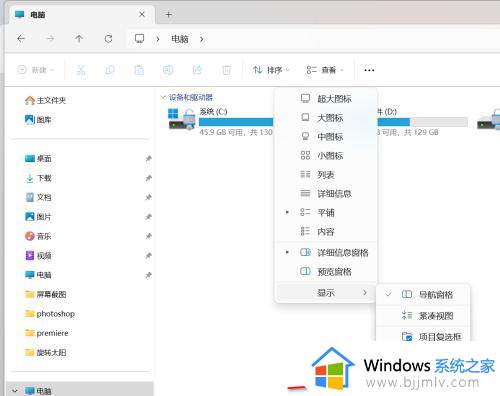Image resolution: width=500 pixels, height=396 pixels.
Task: Open a new tab with plus button
Action: [x=169, y=15]
